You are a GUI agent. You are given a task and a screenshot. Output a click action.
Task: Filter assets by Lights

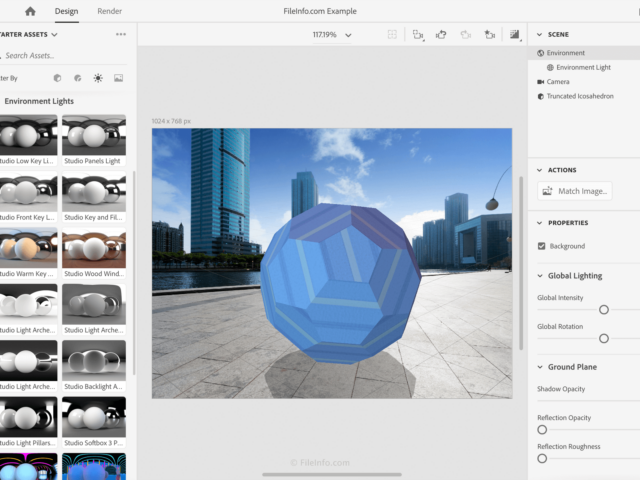pyautogui.click(x=98, y=78)
